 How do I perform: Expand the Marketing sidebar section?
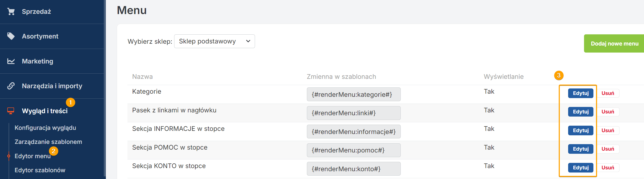[38, 61]
